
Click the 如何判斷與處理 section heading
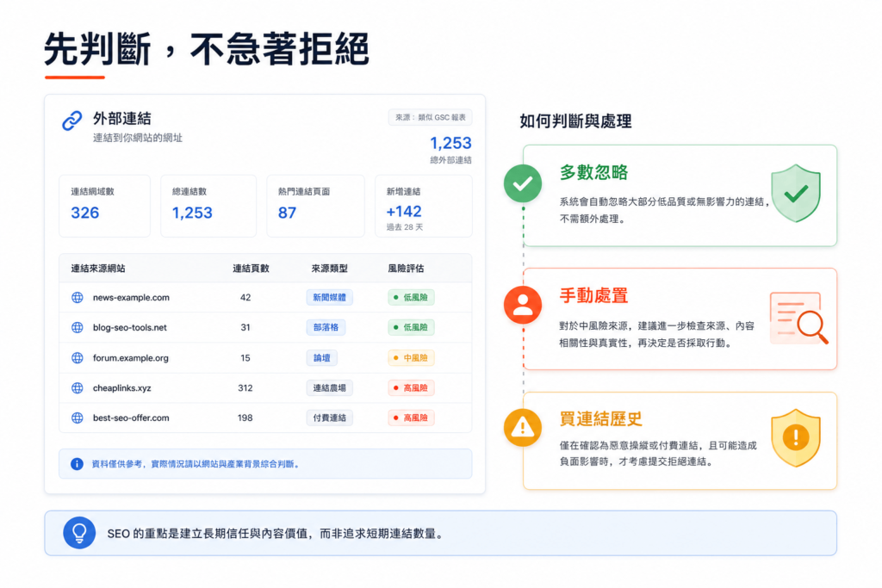(x=575, y=121)
